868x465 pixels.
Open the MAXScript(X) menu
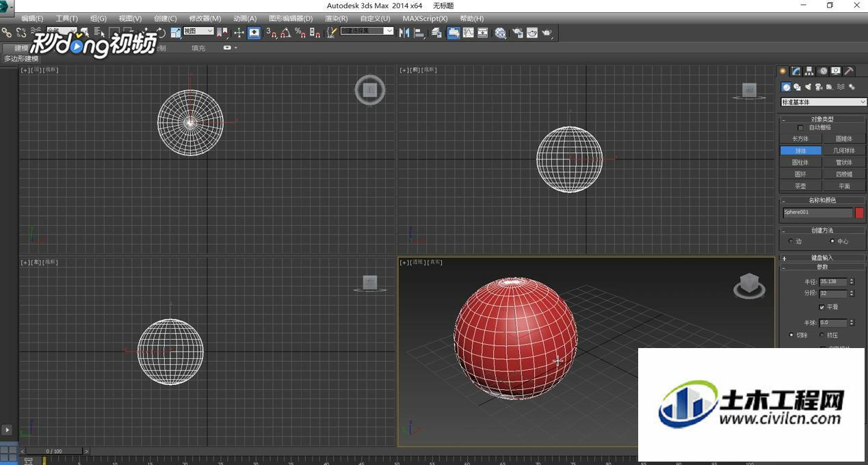click(x=425, y=18)
